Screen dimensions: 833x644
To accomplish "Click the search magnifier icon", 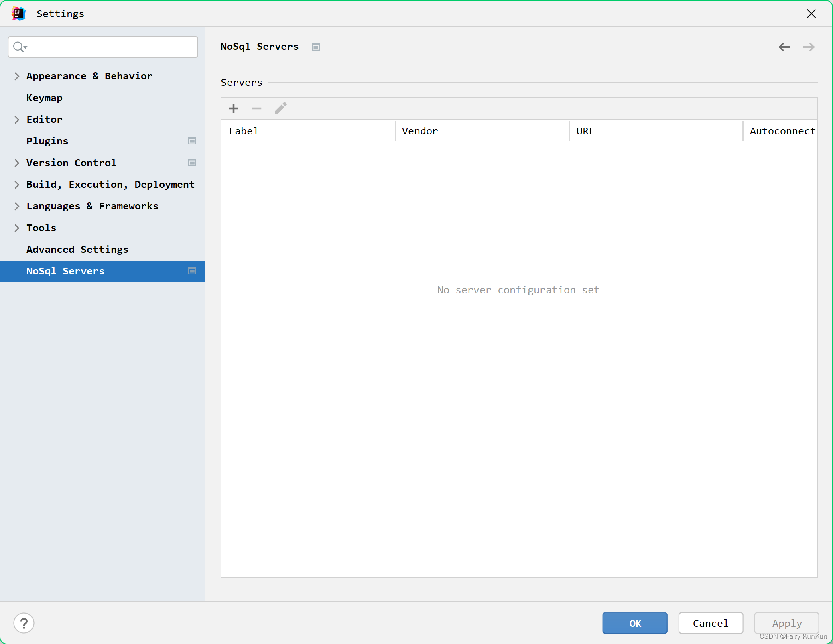I will coord(18,47).
